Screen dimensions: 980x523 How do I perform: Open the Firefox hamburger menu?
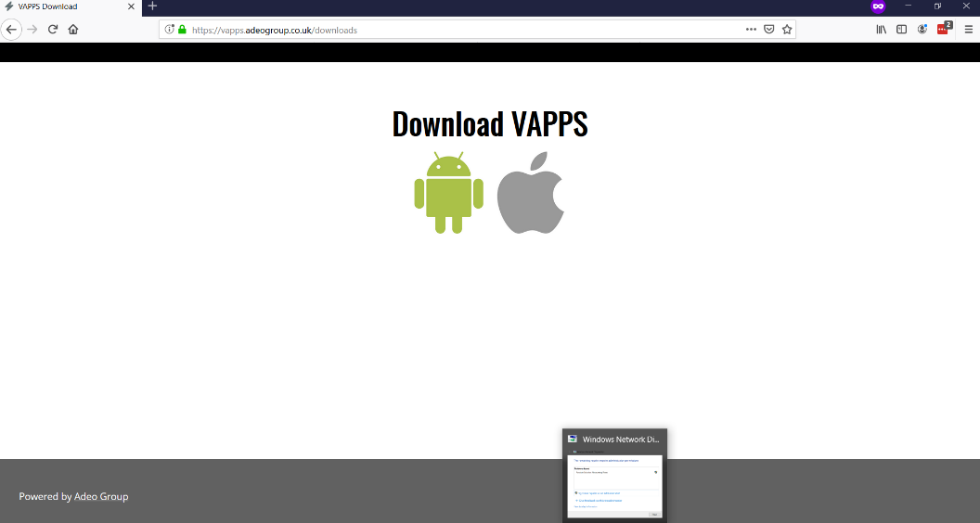click(968, 30)
